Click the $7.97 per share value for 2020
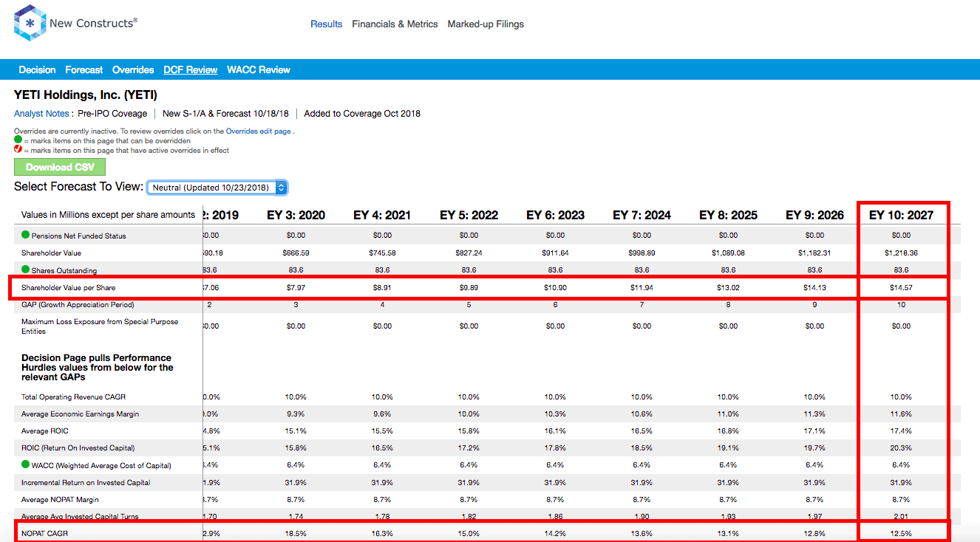Screen dimensions: 980x542 pos(296,287)
